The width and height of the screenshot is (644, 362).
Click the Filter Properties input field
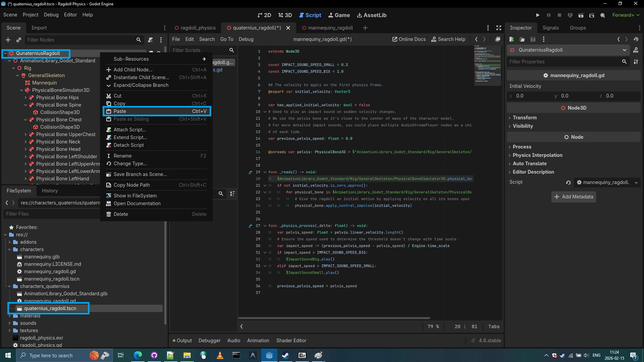pyautogui.click(x=563, y=62)
